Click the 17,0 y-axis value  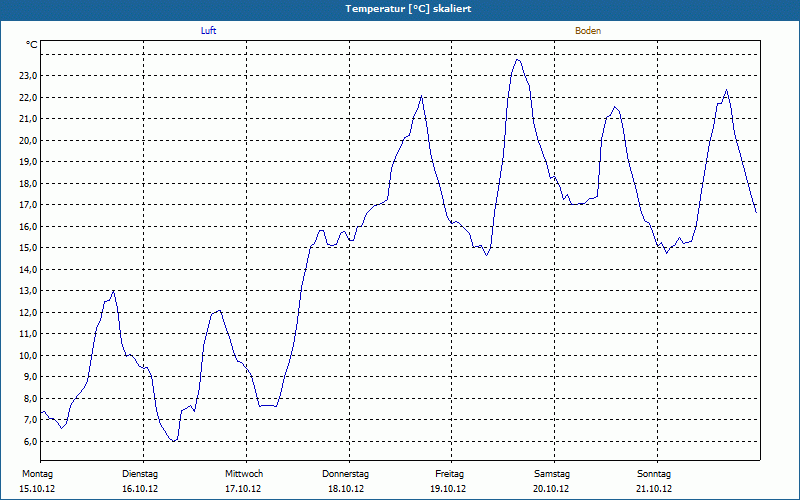tap(28, 205)
